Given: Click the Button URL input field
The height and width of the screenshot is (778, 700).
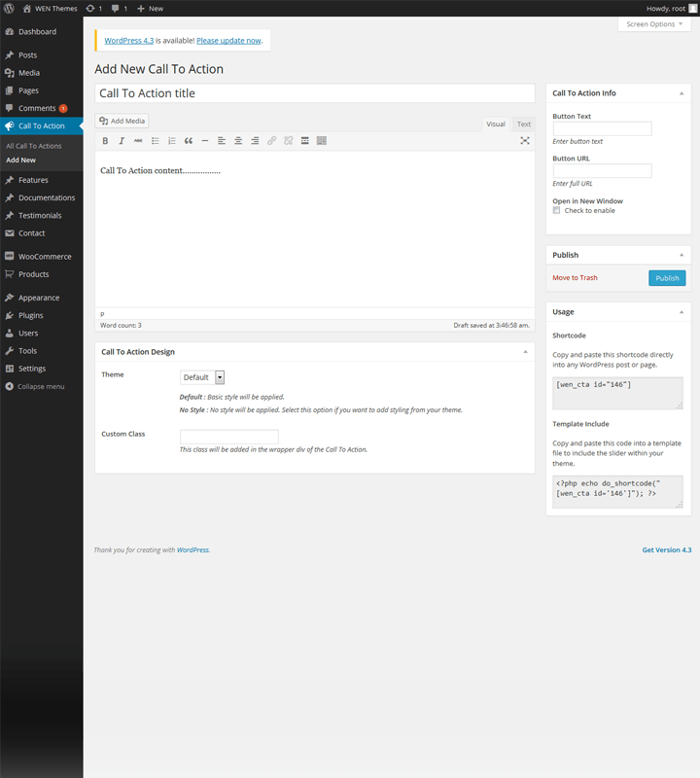Looking at the screenshot, I should click(x=602, y=171).
